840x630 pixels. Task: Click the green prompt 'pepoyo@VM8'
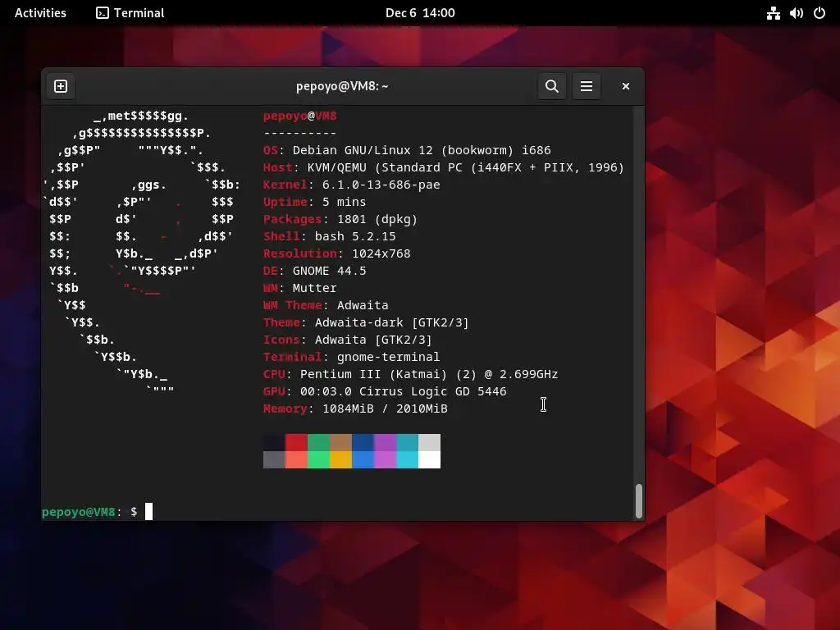coord(78,512)
